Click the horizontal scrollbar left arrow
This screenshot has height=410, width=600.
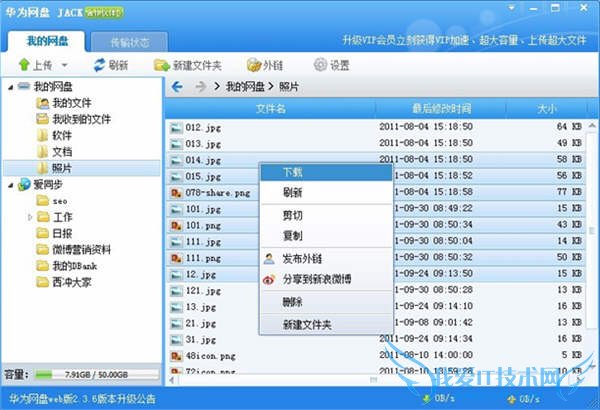[x=172, y=380]
